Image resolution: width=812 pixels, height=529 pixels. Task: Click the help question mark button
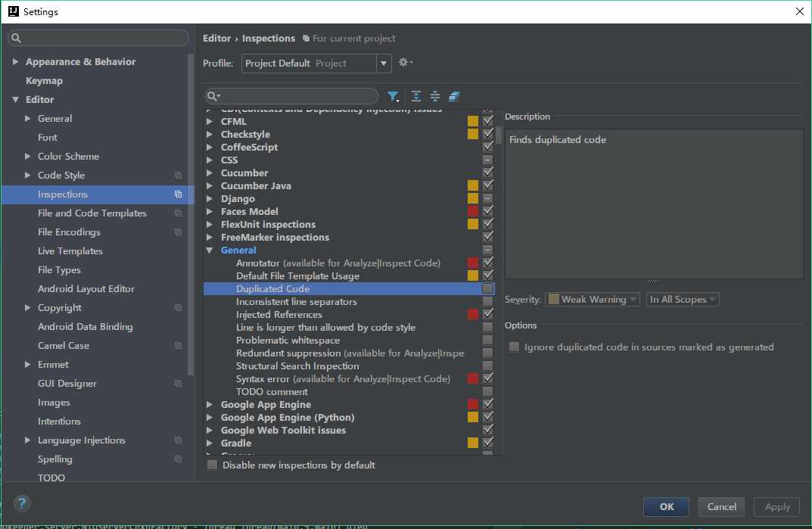[22, 503]
